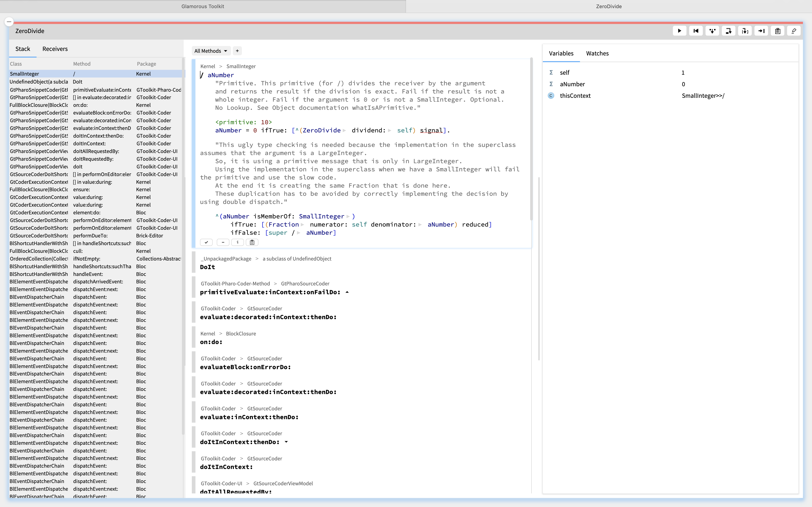The height and width of the screenshot is (507, 812).
Task: Switch to the Watches tab
Action: [x=597, y=53]
